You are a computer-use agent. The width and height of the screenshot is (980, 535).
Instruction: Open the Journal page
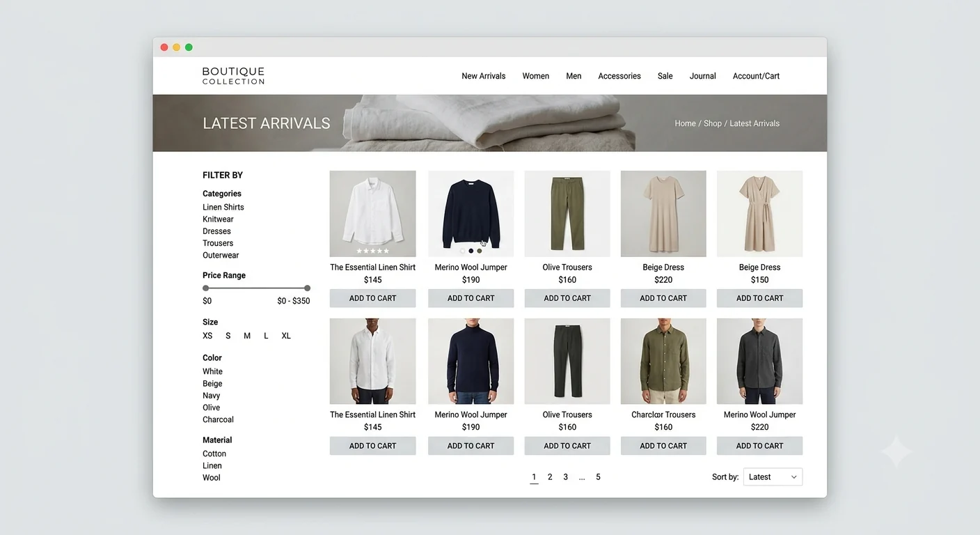tap(703, 76)
